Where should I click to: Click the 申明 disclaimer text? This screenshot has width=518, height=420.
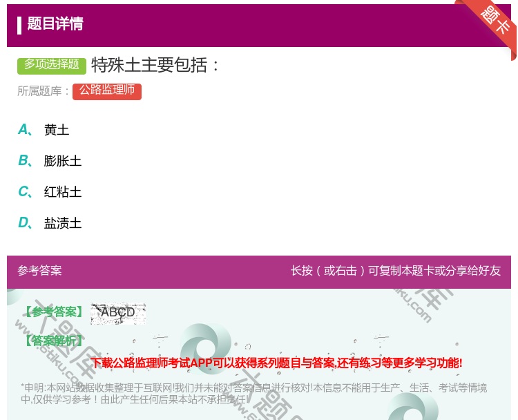pos(253,393)
